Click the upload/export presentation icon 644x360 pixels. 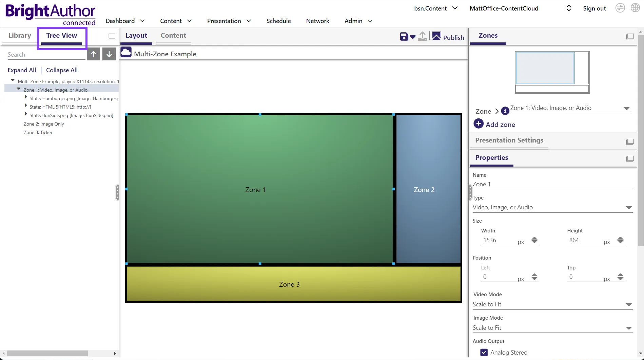[x=423, y=36]
